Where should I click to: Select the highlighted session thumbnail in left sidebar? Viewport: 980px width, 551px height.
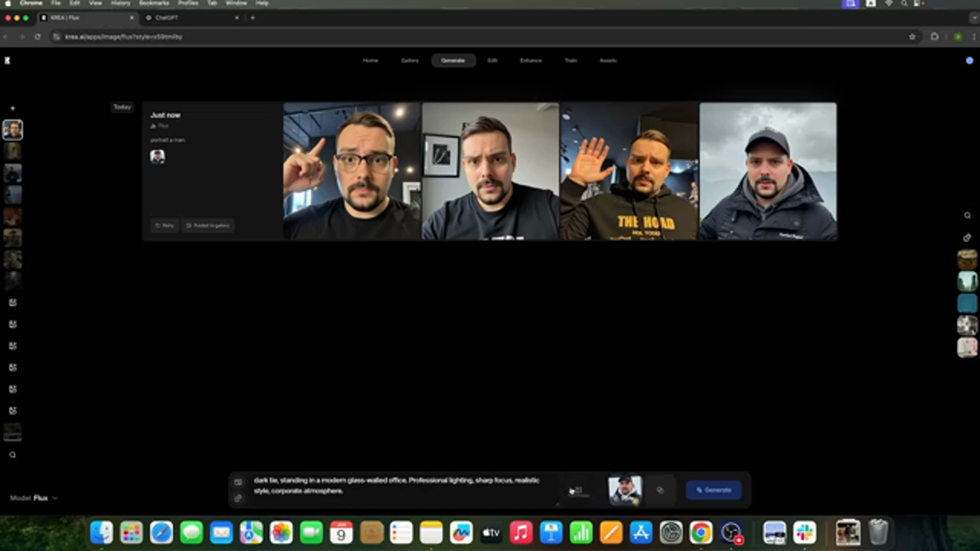pos(12,129)
